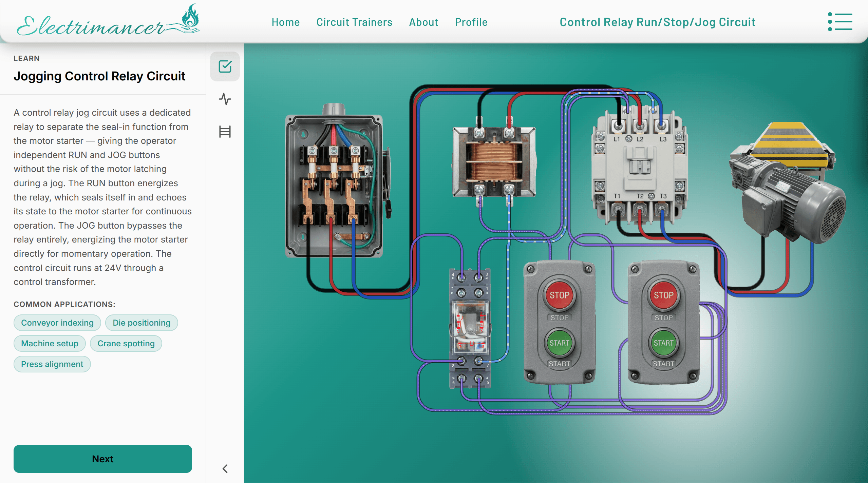Open the top-right list menu icon
This screenshot has height=483, width=868.
(x=840, y=22)
